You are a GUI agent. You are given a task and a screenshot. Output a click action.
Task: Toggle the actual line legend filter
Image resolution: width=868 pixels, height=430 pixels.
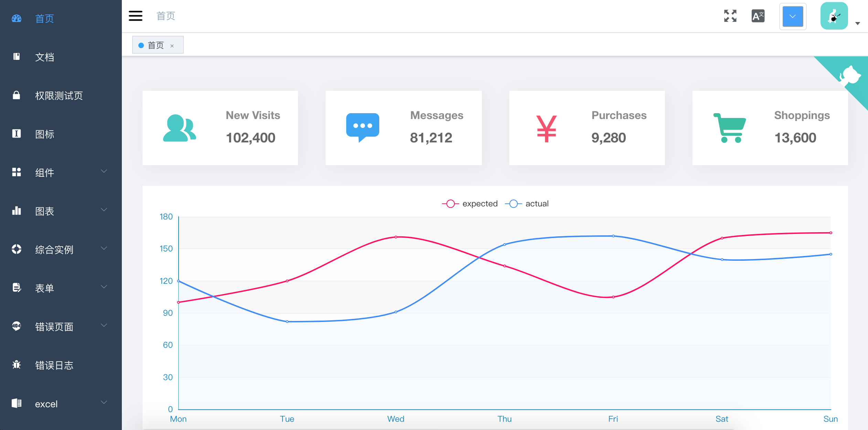(x=529, y=203)
